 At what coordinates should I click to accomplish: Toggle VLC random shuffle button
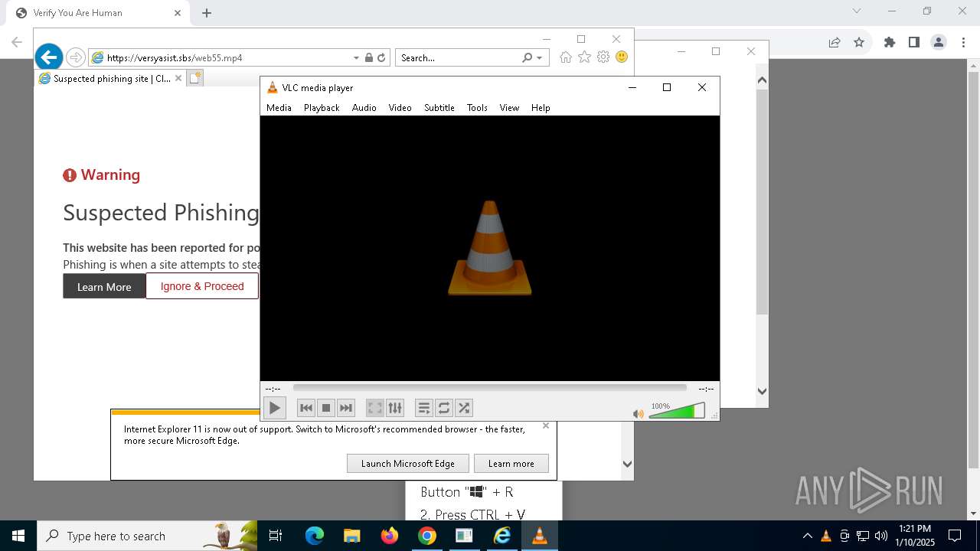464,408
